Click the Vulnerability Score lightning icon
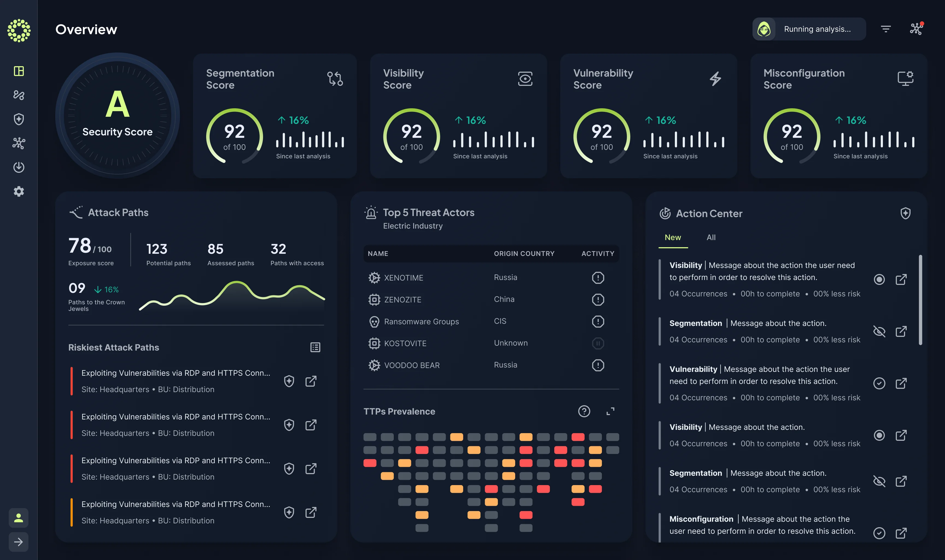This screenshot has height=560, width=945. 715,78
